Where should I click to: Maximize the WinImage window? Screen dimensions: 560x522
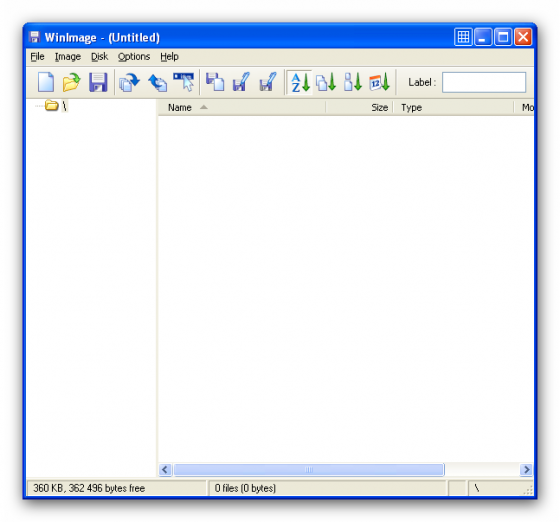click(503, 36)
